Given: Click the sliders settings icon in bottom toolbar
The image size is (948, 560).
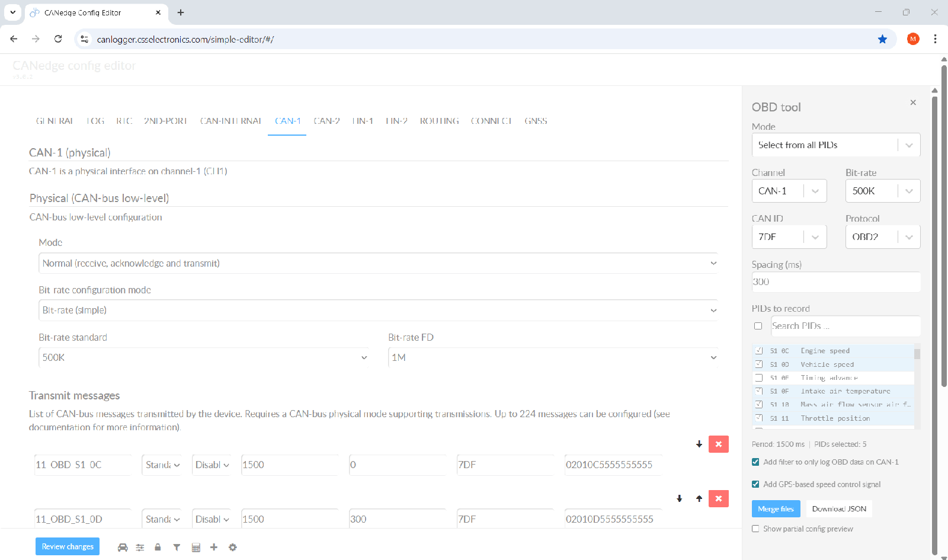Looking at the screenshot, I should (x=140, y=548).
